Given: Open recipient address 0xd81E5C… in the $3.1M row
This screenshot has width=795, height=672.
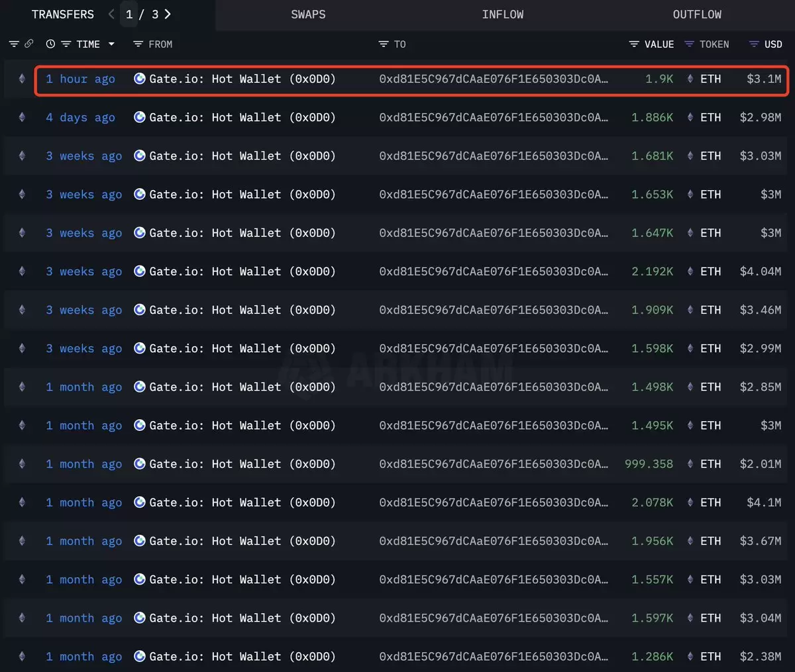Looking at the screenshot, I should click(x=494, y=79).
